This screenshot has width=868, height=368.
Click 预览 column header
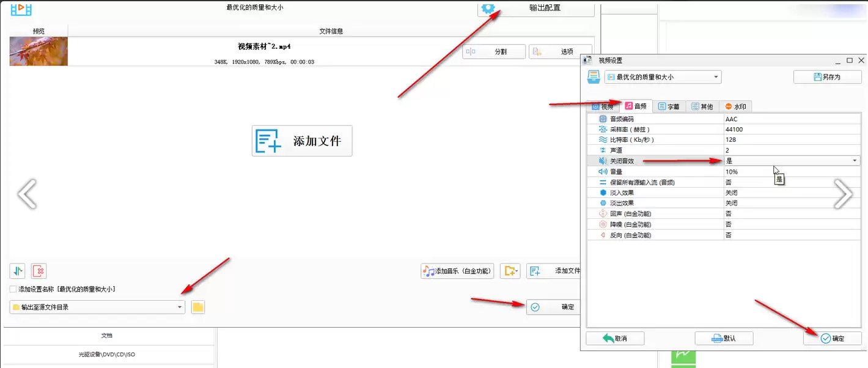(39, 31)
